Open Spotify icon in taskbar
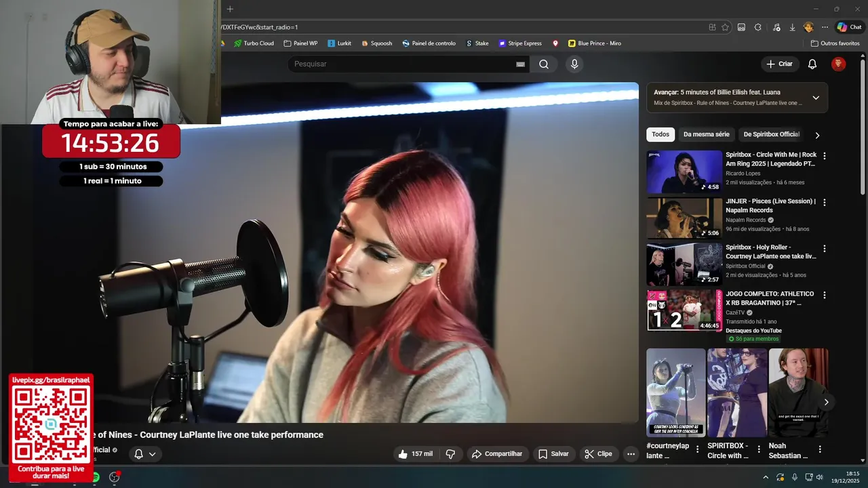The image size is (868, 488). tap(96, 477)
